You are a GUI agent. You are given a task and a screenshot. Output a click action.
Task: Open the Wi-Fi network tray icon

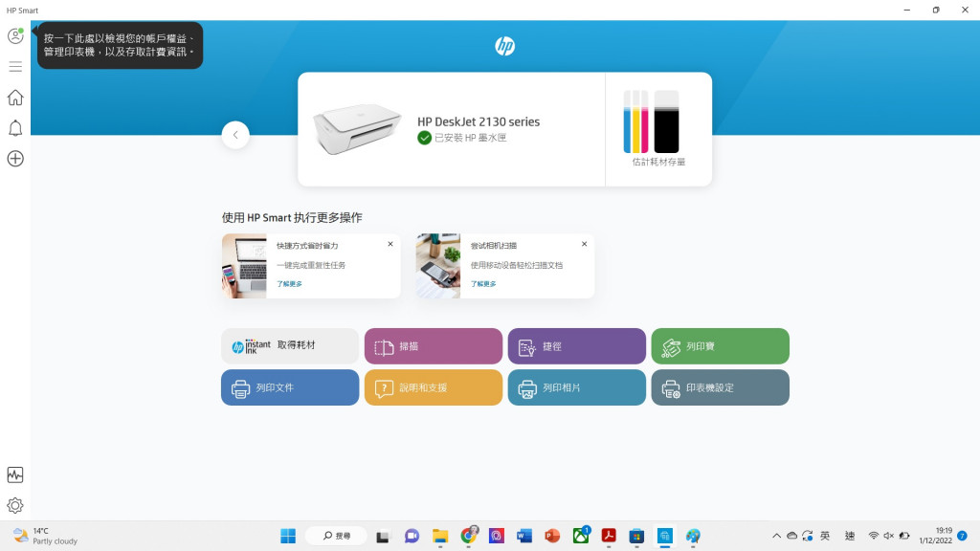(874, 536)
